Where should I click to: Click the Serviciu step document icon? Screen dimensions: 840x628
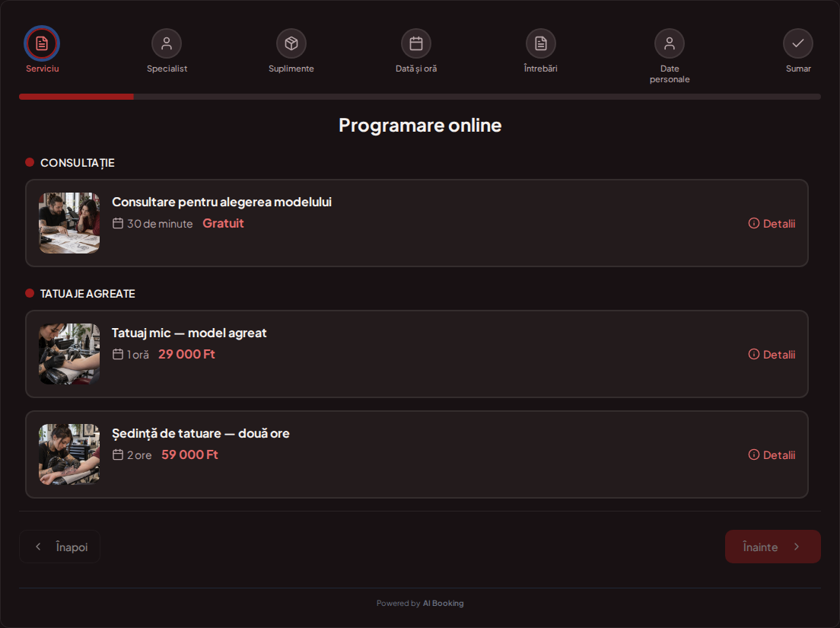[42, 43]
